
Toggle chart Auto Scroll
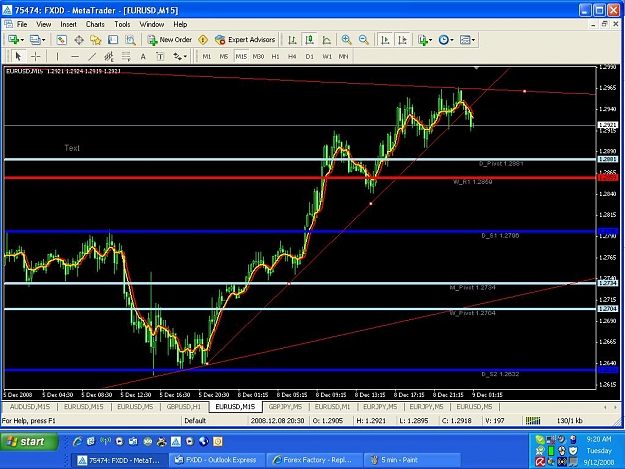click(385, 40)
